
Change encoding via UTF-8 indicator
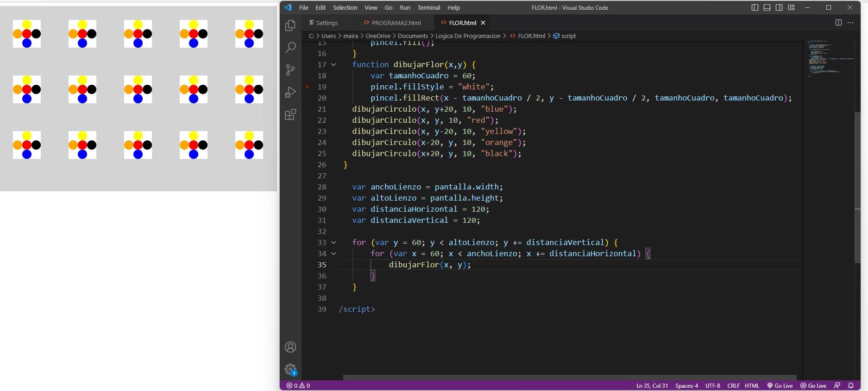[713, 385]
